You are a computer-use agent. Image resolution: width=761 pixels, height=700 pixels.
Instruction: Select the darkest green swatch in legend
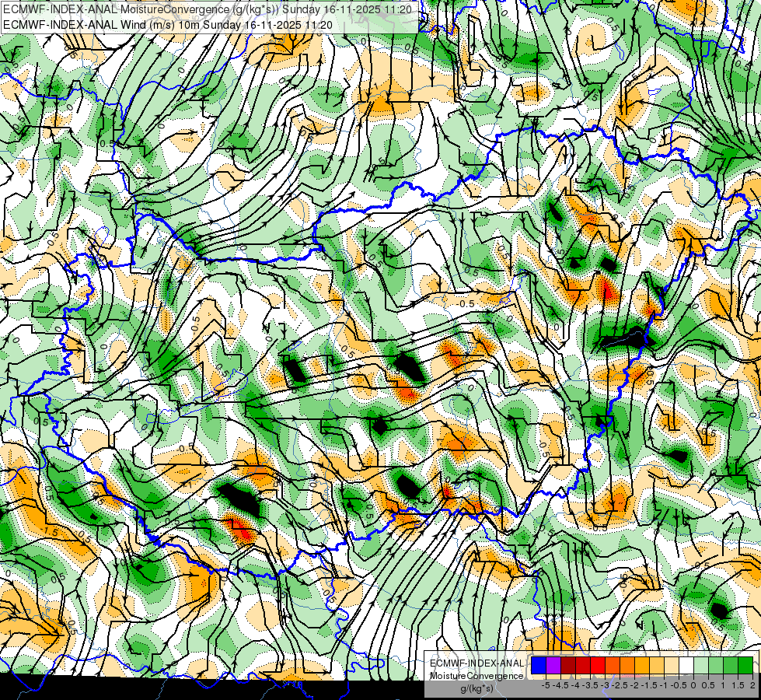(x=745, y=665)
